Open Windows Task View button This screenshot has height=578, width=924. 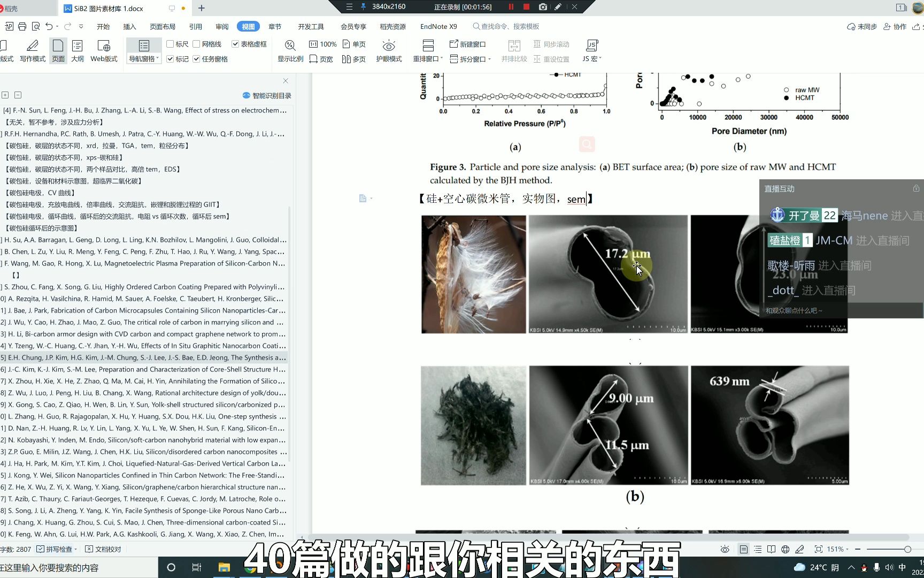[x=196, y=567]
